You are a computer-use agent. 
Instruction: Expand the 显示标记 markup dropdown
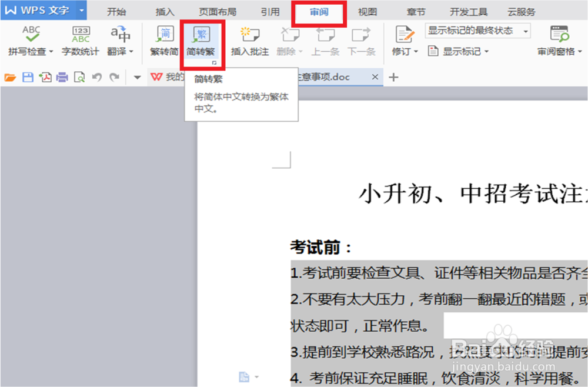pyautogui.click(x=462, y=51)
